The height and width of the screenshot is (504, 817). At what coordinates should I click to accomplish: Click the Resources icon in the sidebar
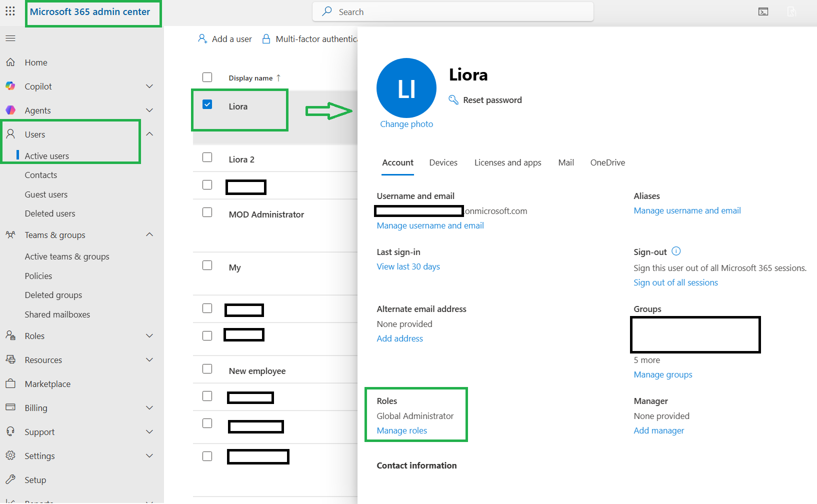pyautogui.click(x=10, y=359)
